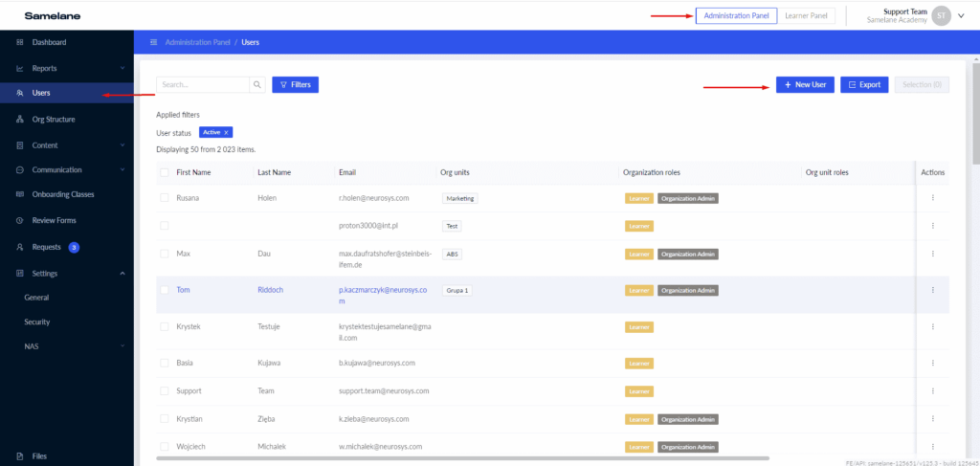Open Review Forms in the sidebar
Viewport: 980px width, 466px height.
tap(53, 220)
